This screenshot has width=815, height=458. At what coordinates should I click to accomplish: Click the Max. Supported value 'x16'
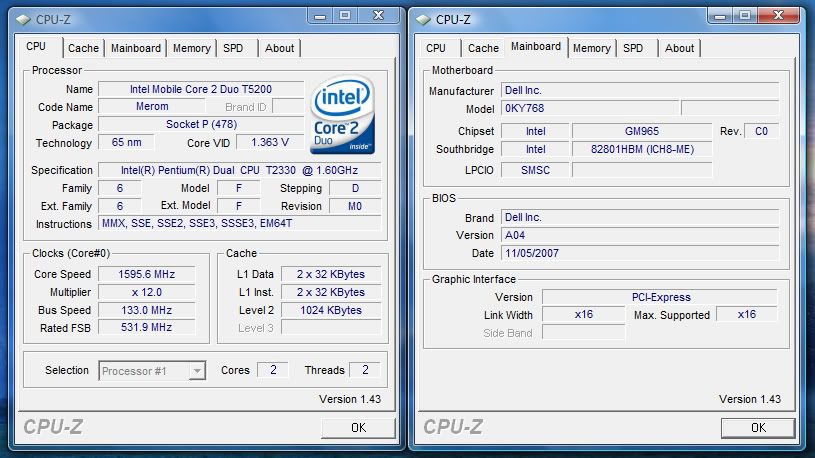coord(747,315)
